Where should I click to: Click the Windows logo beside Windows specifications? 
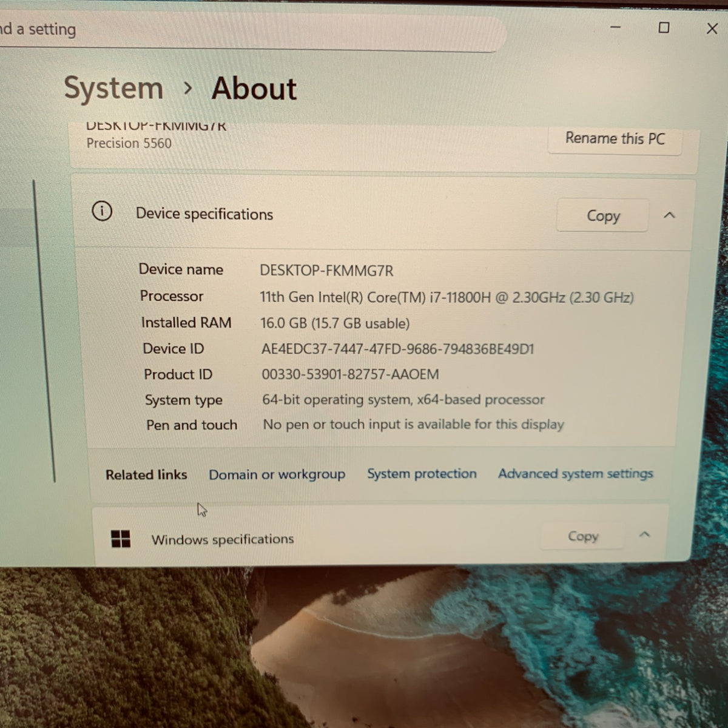(121, 538)
